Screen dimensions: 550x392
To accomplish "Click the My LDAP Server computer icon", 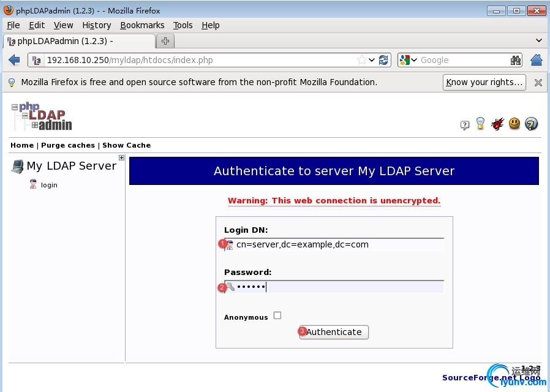I will tap(18, 166).
